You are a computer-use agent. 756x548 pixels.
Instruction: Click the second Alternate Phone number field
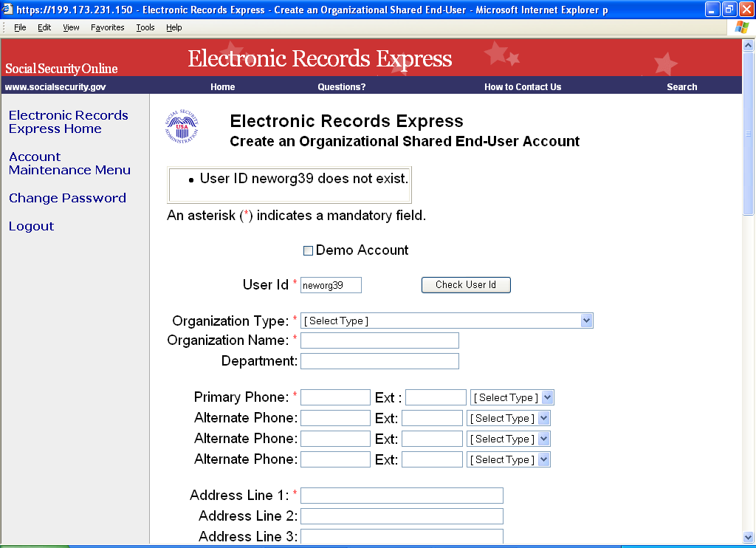[335, 439]
